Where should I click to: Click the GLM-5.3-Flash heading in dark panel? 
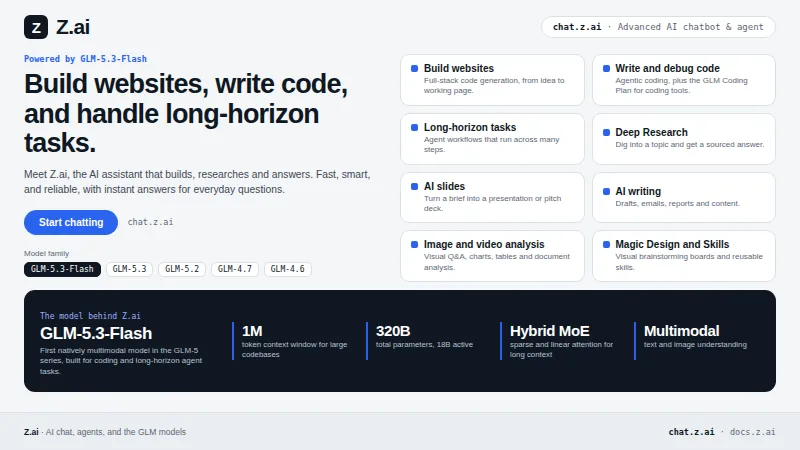point(96,333)
